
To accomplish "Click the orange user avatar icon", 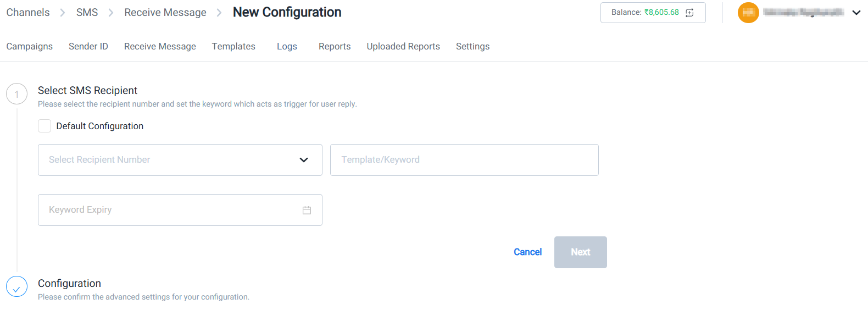I will (x=748, y=13).
